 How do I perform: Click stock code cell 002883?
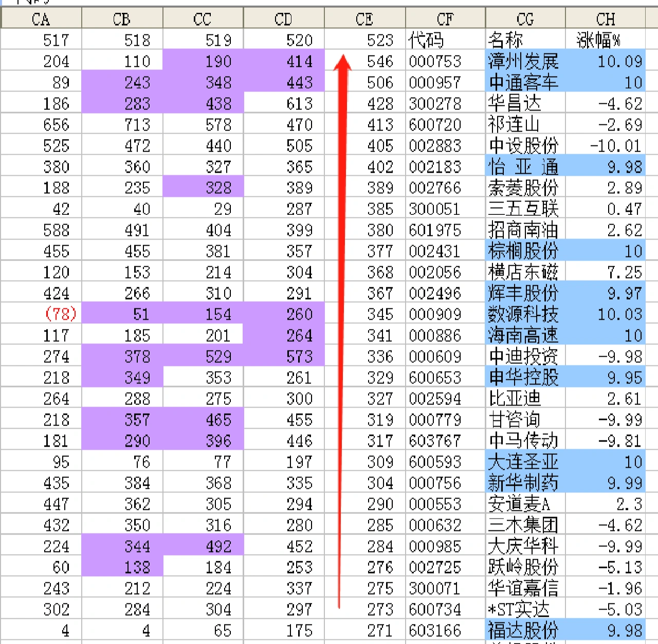(x=446, y=145)
